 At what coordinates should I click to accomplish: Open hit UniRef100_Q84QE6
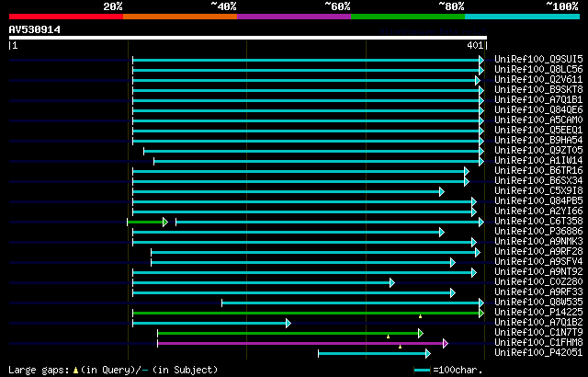coord(538,110)
